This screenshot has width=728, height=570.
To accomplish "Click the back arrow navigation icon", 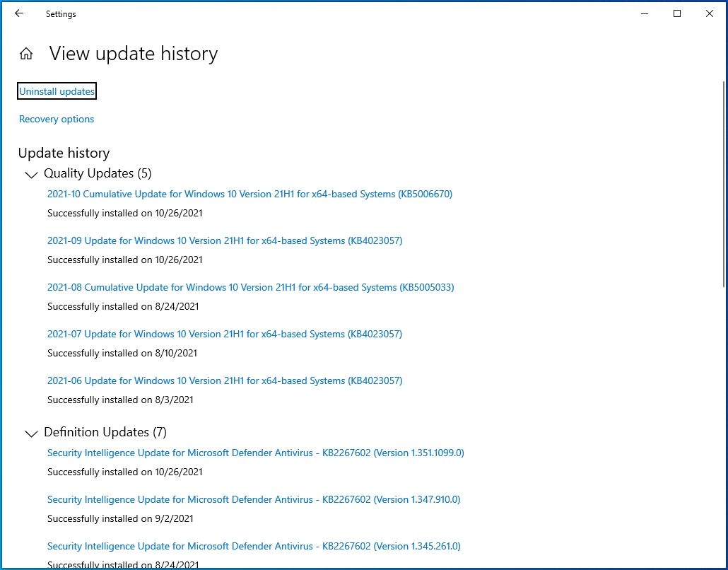I will [x=18, y=13].
